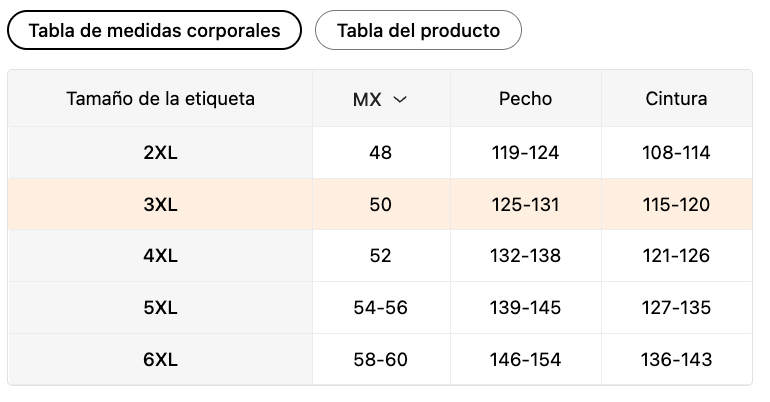Click the Pecho column header
770x402 pixels.
(x=525, y=99)
